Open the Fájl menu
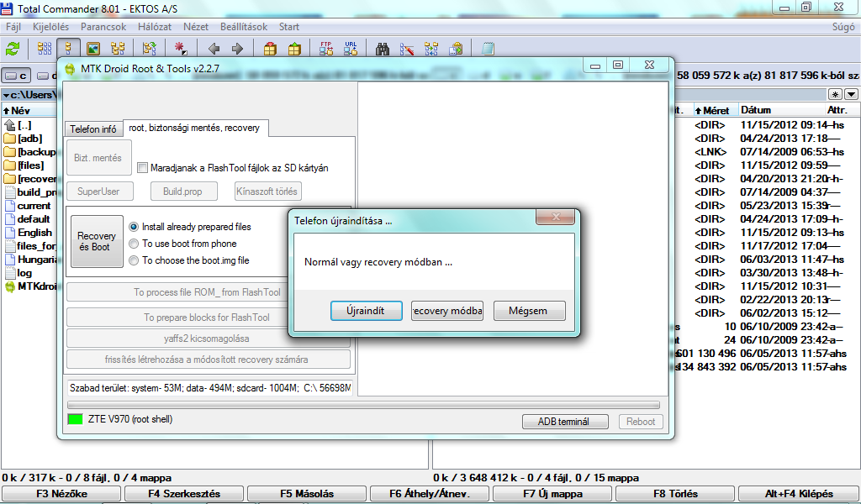Viewport: 861px width, 504px height. (x=13, y=26)
